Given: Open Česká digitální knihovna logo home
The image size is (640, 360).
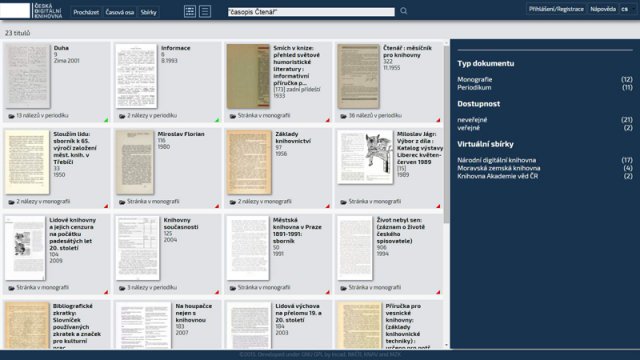Looking at the screenshot, I should coord(32,11).
